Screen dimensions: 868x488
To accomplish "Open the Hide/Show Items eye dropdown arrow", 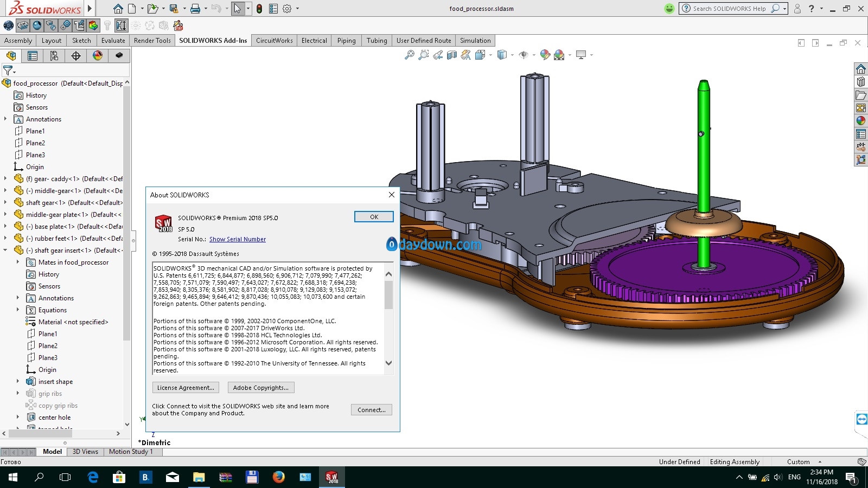I will tap(534, 55).
